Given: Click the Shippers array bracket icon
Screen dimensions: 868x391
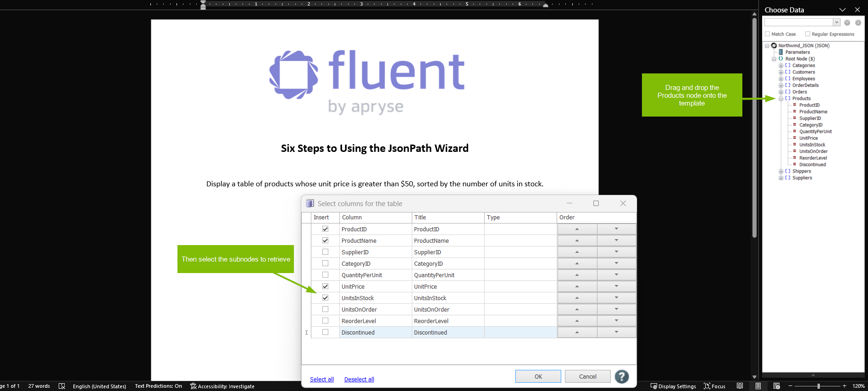Looking at the screenshot, I should click(x=788, y=171).
